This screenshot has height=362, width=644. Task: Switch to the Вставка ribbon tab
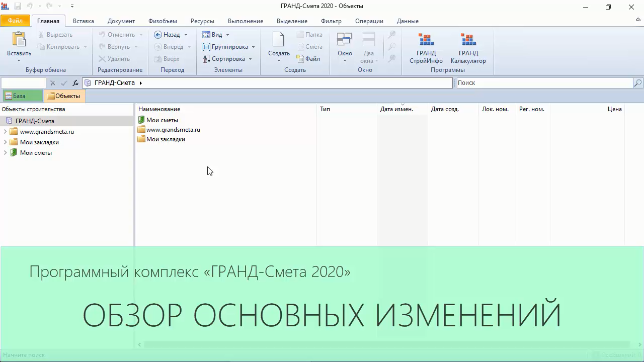click(84, 21)
